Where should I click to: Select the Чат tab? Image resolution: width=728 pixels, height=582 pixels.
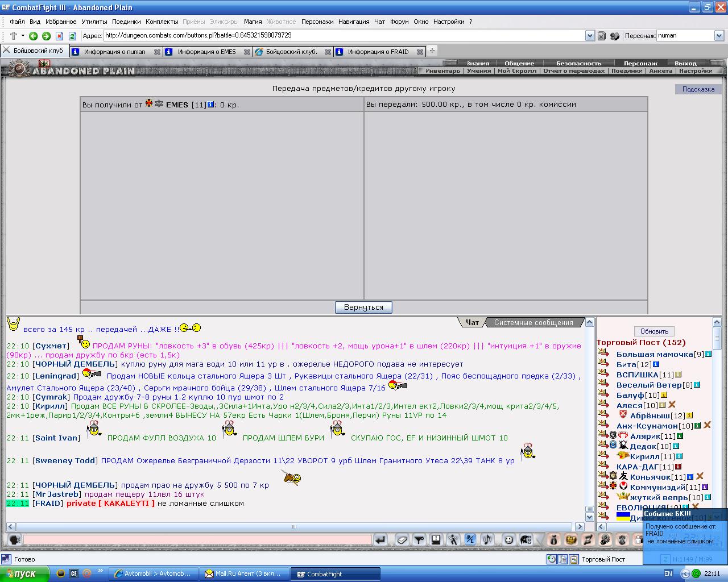click(x=472, y=322)
